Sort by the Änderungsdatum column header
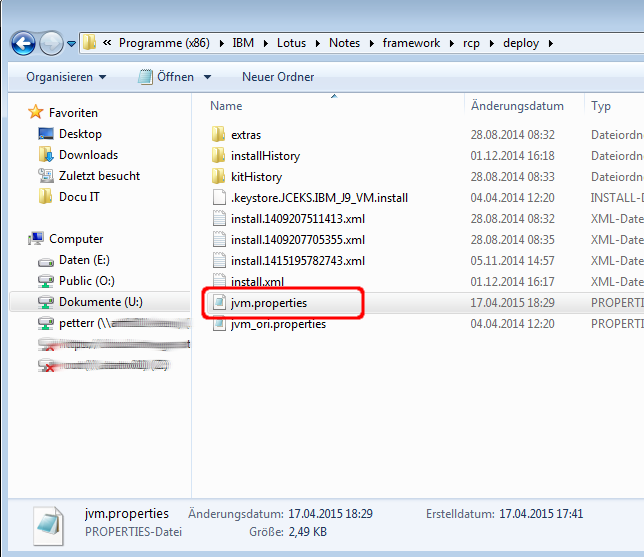The height and width of the screenshot is (557, 644). tap(517, 106)
